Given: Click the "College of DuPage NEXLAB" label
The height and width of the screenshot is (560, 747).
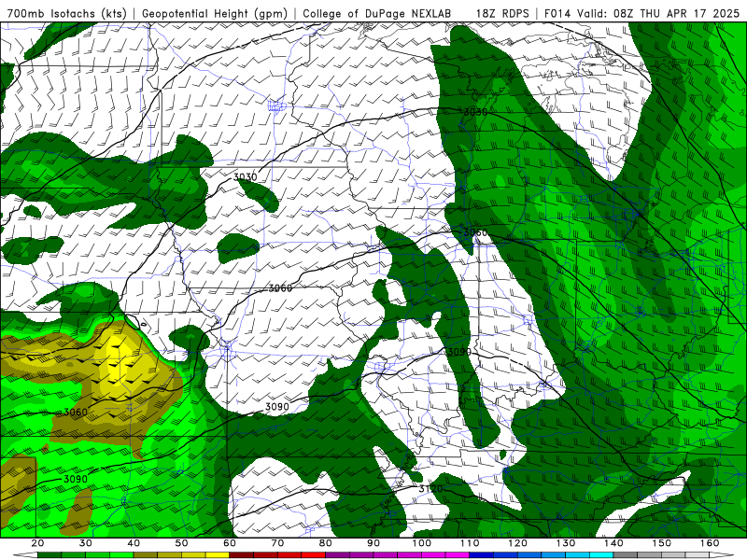Looking at the screenshot, I should tap(376, 13).
